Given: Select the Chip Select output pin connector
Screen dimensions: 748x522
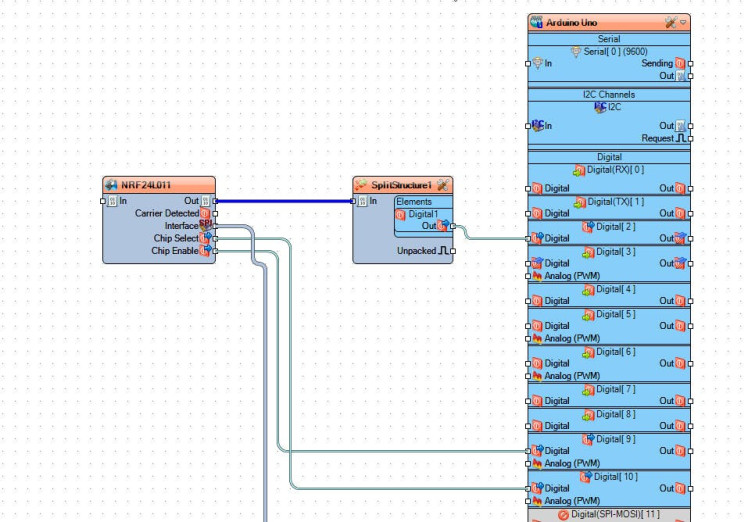Looking at the screenshot, I should coord(215,239).
